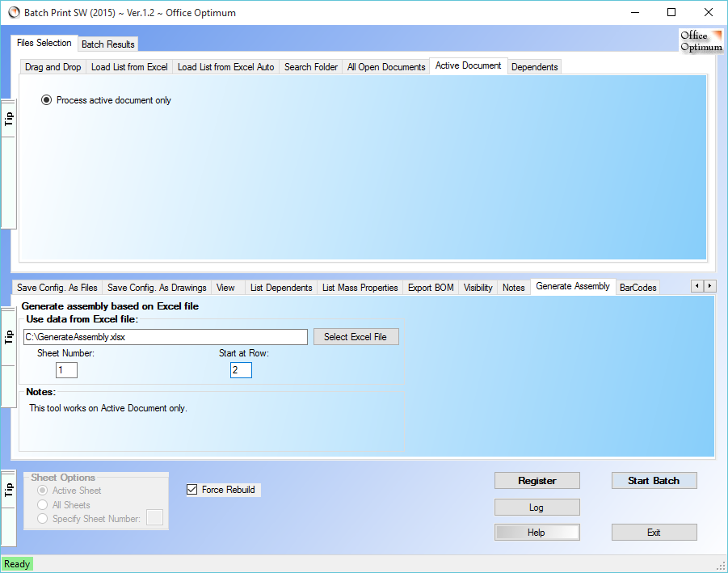Open List Mass Properties tab

point(360,288)
